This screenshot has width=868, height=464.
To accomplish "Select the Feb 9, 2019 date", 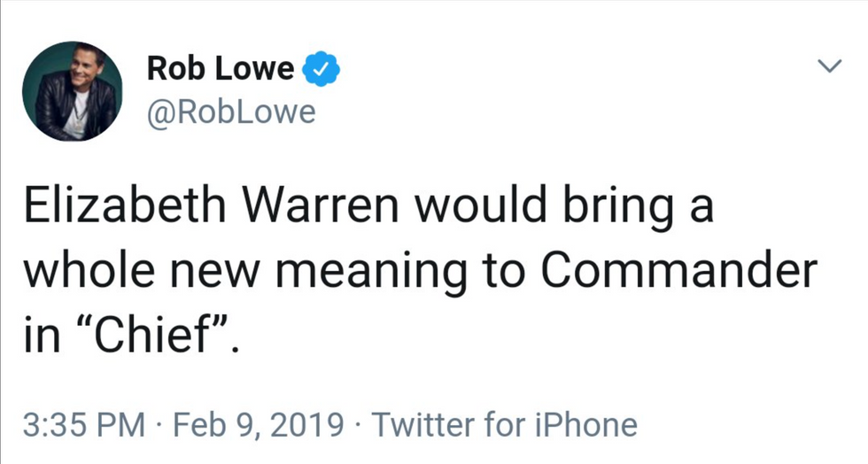I will coord(258,425).
